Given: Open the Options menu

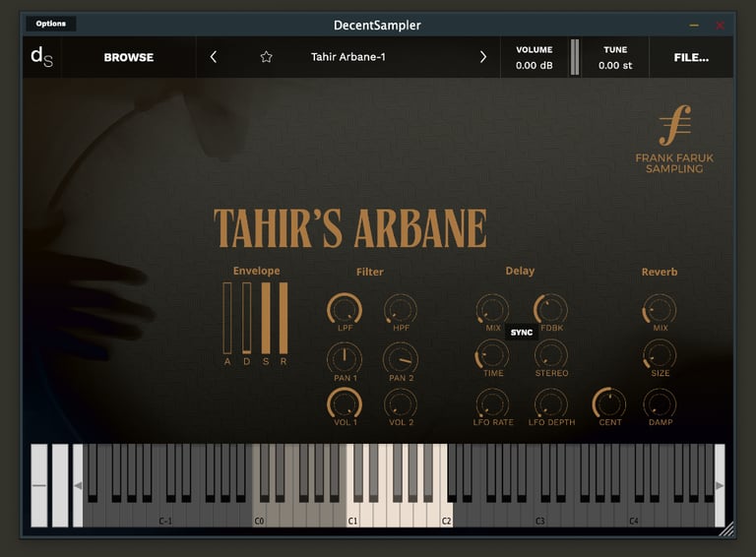Looking at the screenshot, I should pyautogui.click(x=50, y=24).
